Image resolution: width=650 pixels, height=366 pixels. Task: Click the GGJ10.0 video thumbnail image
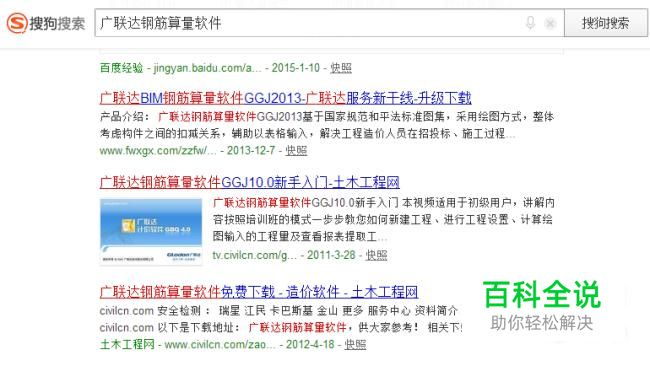tap(151, 232)
